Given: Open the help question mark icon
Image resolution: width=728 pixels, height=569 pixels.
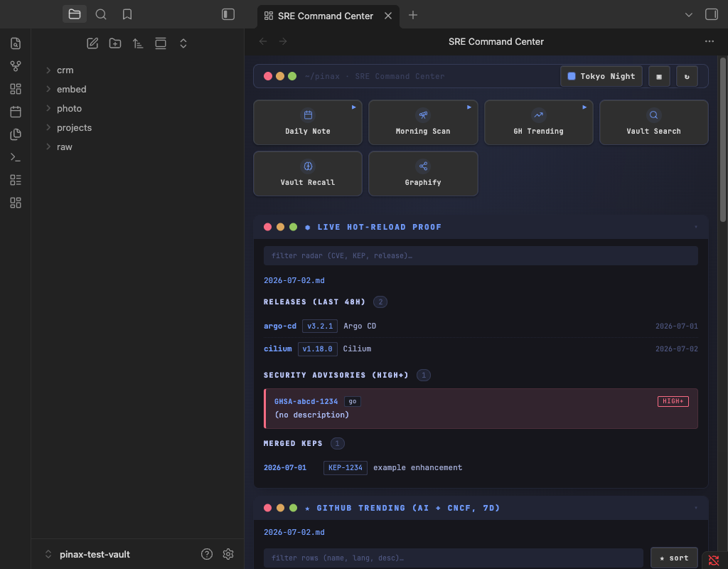Looking at the screenshot, I should (x=207, y=553).
